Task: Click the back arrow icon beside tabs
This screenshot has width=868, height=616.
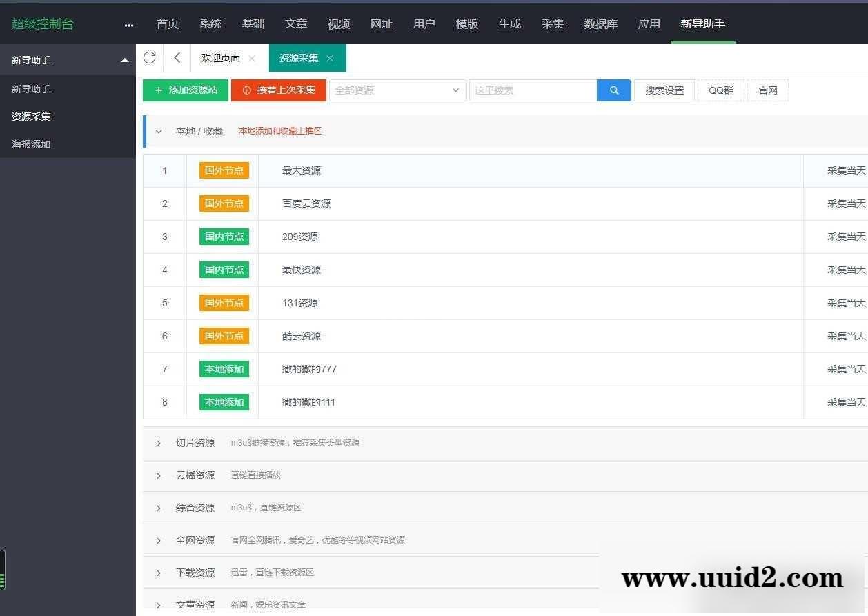Action: click(177, 58)
